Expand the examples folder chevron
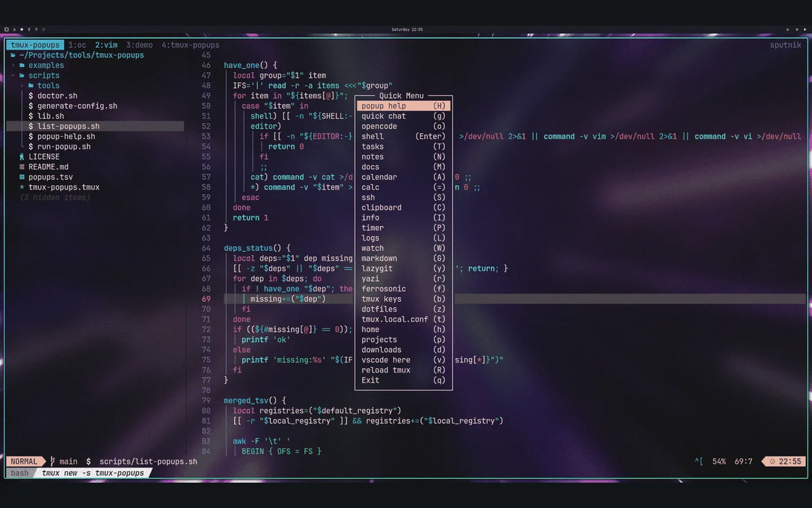Viewport: 812px width, 508px height. pyautogui.click(x=13, y=65)
